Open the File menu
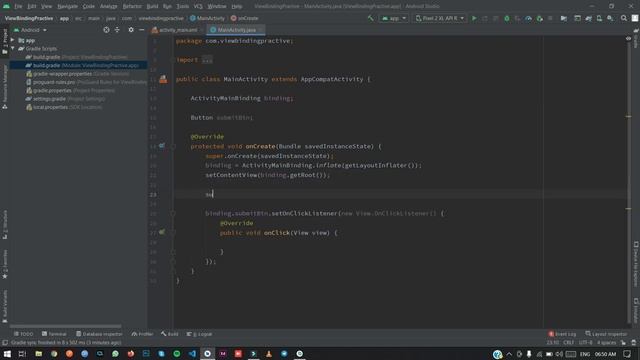This screenshot has height=360, width=640. coord(18,7)
